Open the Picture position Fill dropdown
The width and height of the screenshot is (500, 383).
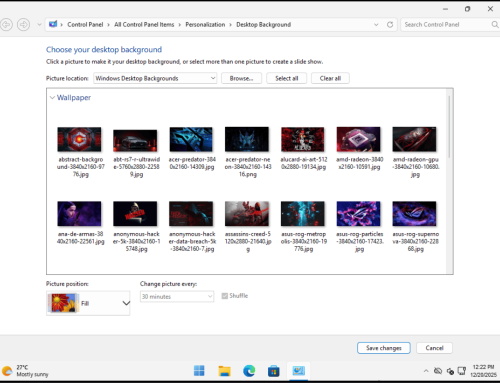click(x=88, y=303)
